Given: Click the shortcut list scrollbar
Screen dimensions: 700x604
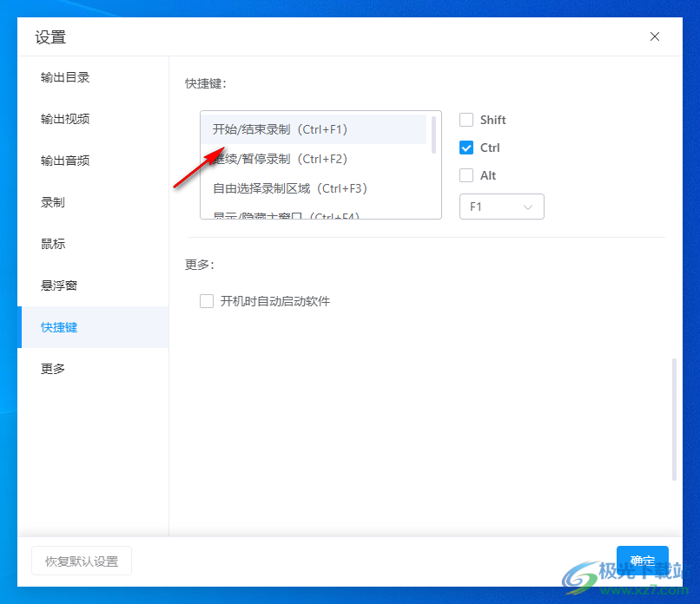Looking at the screenshot, I should click(x=433, y=135).
